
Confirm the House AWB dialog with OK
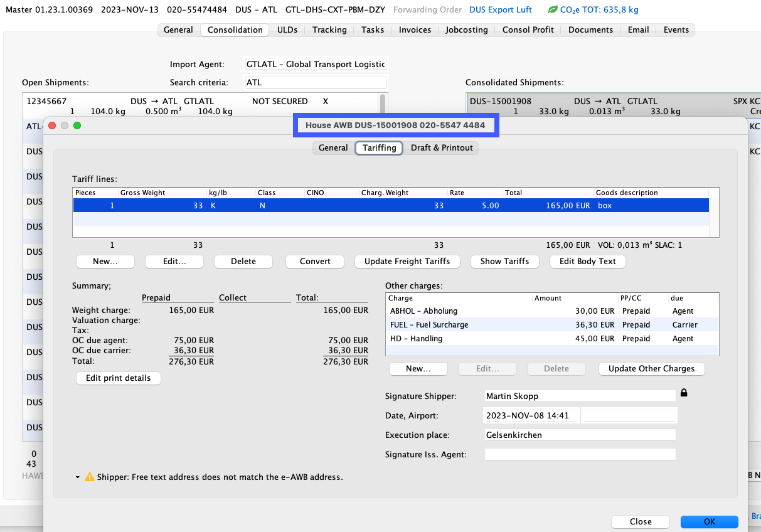point(709,521)
